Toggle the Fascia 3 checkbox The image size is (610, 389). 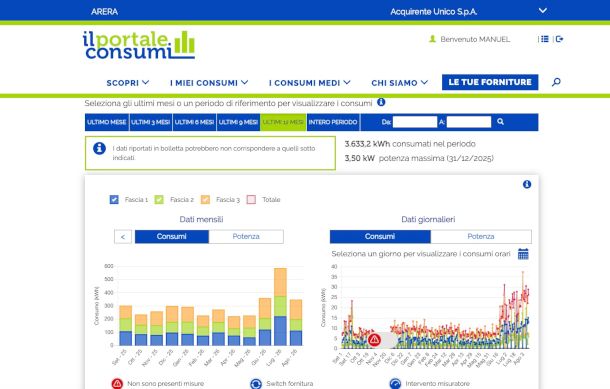tap(205, 200)
